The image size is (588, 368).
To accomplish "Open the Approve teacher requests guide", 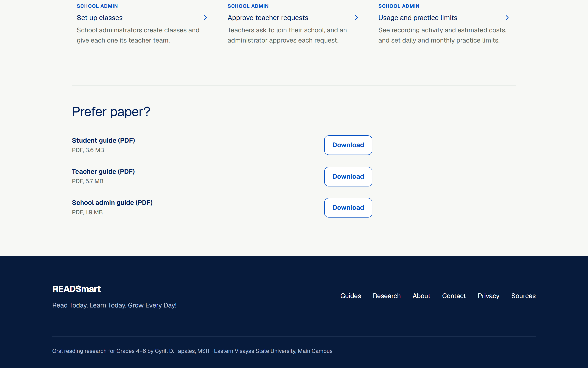I will click(268, 18).
